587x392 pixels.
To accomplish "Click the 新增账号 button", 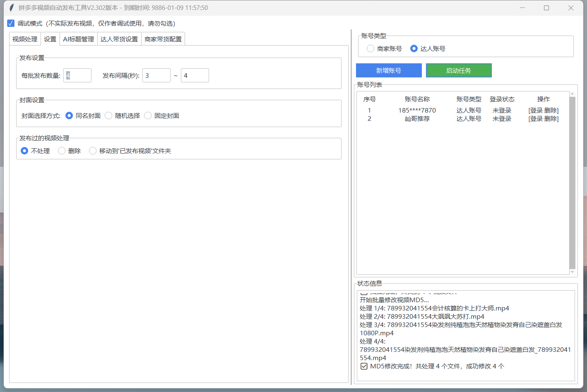I will tap(389, 70).
